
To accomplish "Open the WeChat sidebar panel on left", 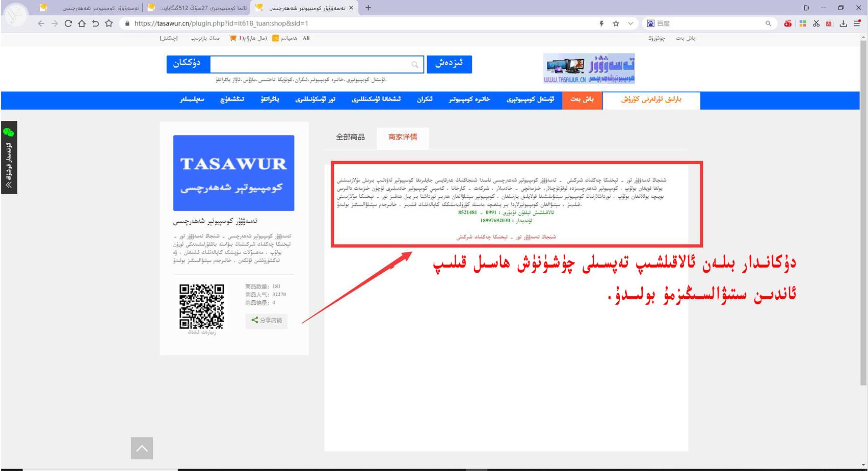I will coord(9,157).
